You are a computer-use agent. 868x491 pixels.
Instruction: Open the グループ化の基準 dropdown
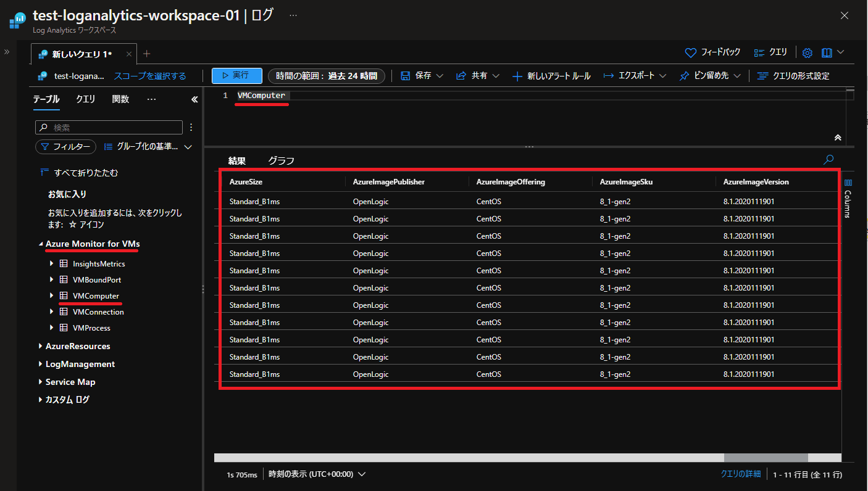click(x=148, y=147)
